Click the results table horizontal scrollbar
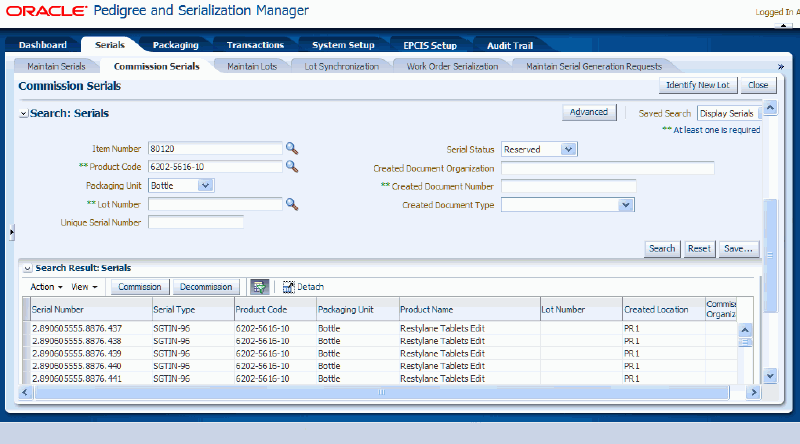 (x=380, y=392)
